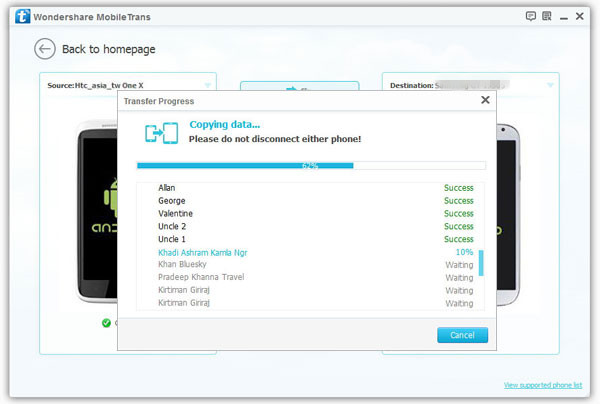Click the Cancel button
This screenshot has height=404, width=600.
pos(462,335)
